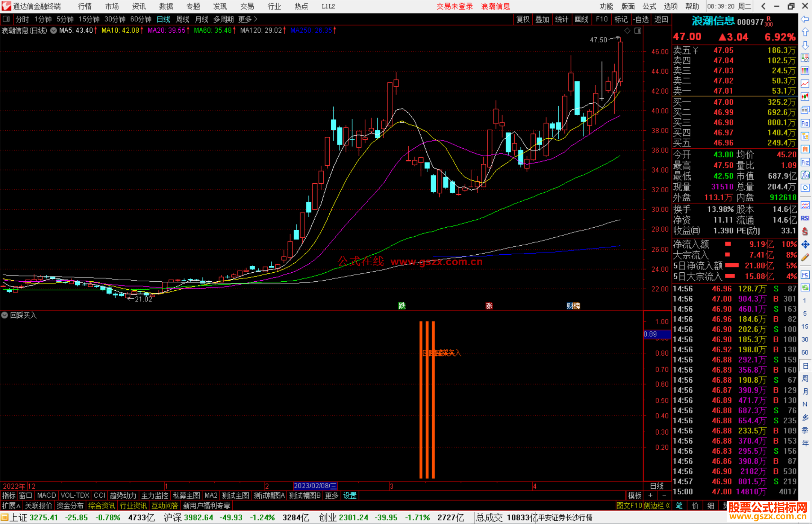This screenshot has height=524, width=812.
Task: Click the four-way move arrows icon
Action: 805,245
